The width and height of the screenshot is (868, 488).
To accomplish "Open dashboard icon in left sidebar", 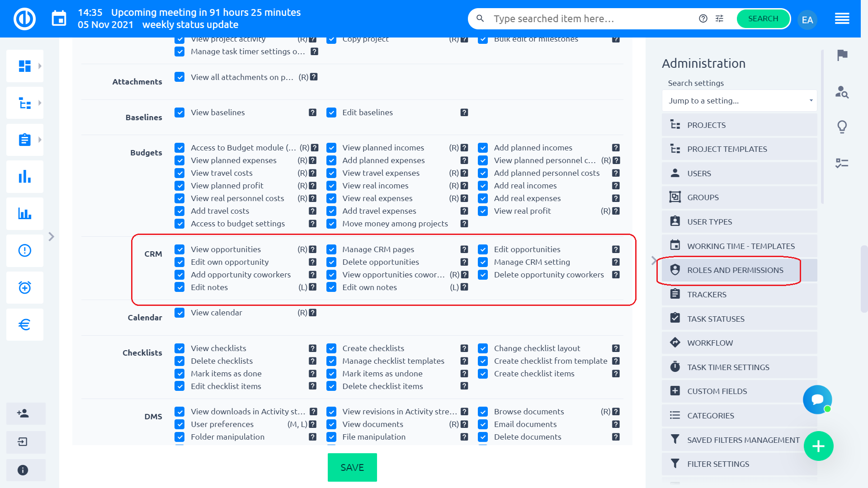I will tap(25, 66).
